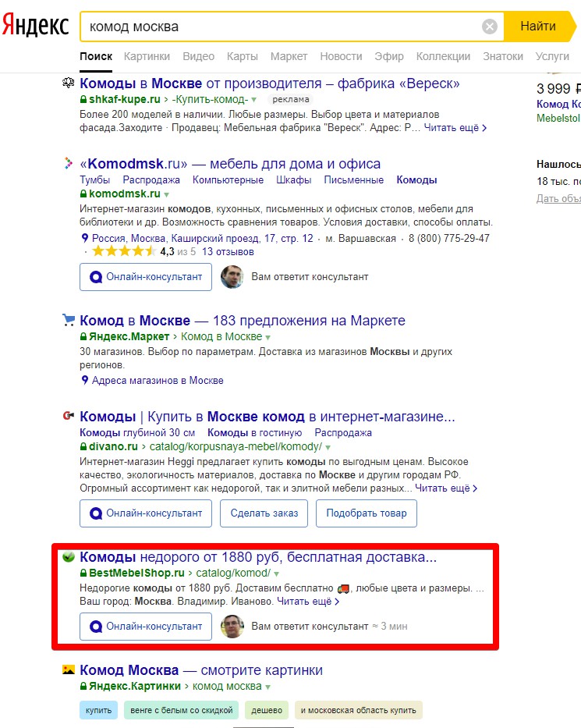The height and width of the screenshot is (728, 581).
Task: Open dropdown arrow next to -Купить-комод-
Action: click(x=253, y=100)
